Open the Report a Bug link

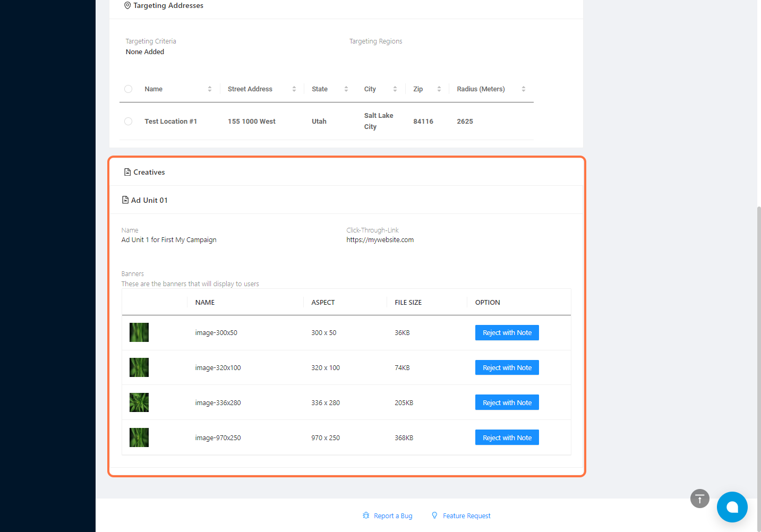[x=393, y=516]
